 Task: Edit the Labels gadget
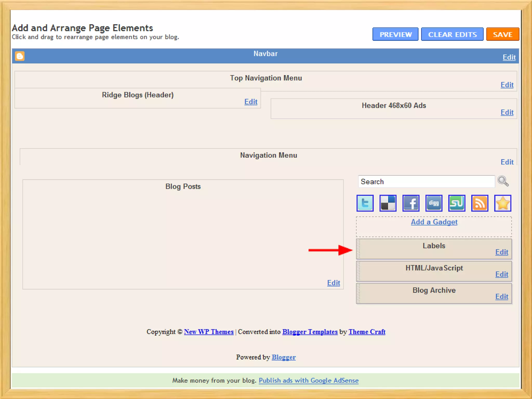pyautogui.click(x=502, y=252)
